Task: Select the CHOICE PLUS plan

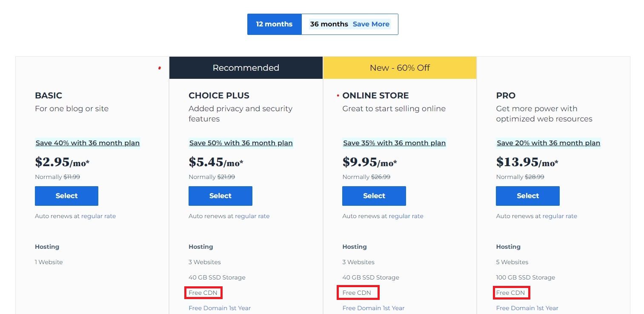Action: pos(220,196)
